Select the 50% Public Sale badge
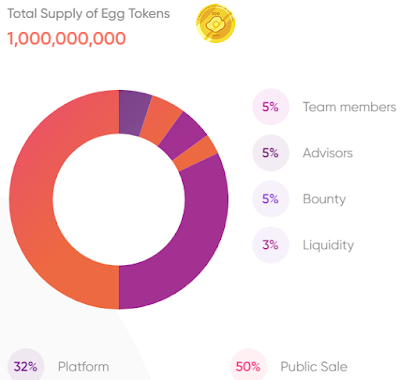The width and height of the screenshot is (400, 380). 248,365
